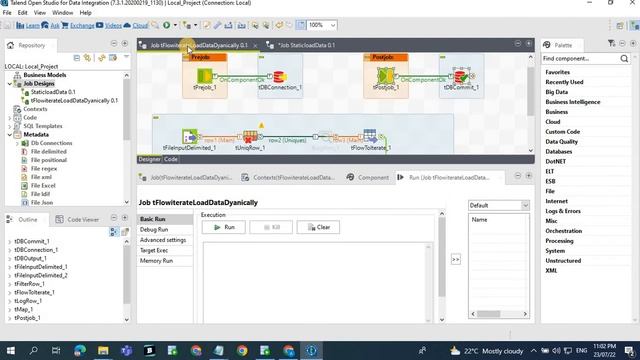Select the tFlowToIterate_1 component icon

(370, 136)
